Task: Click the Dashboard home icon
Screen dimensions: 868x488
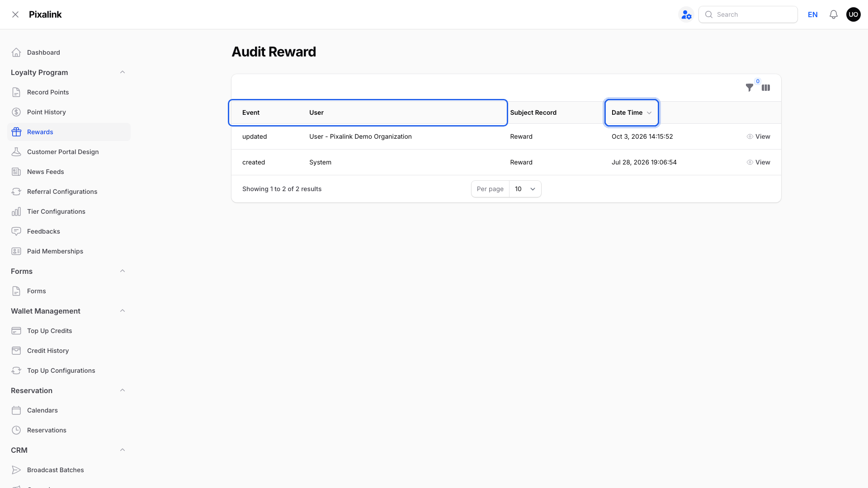Action: click(16, 52)
